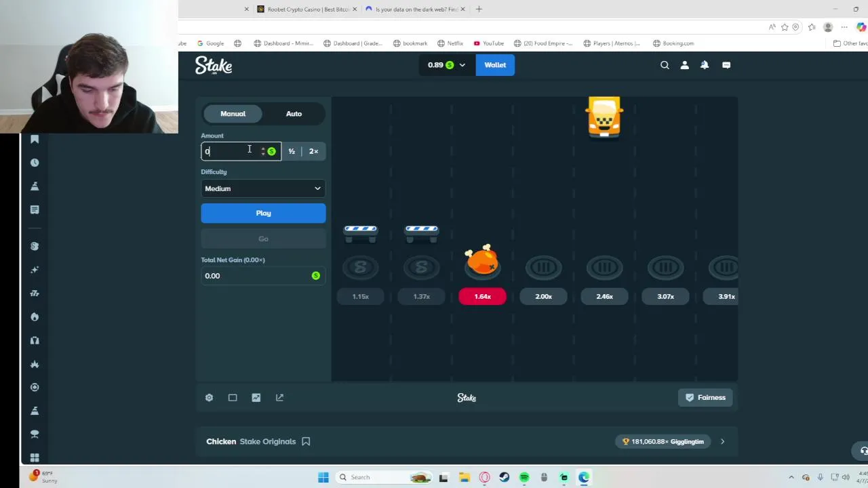Screen dimensions: 868x488
Task: Click the 1.15x multiplier tile
Action: tap(360, 296)
